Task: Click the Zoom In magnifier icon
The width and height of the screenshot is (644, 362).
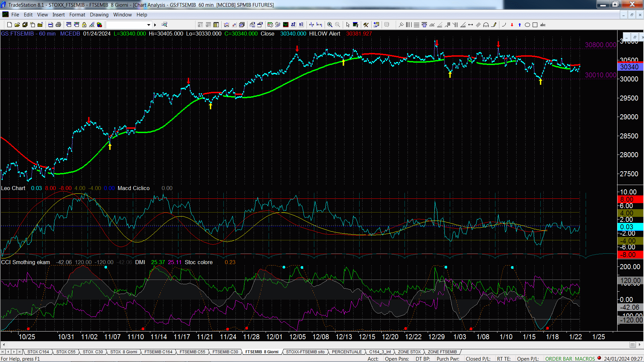Action: 330,24
